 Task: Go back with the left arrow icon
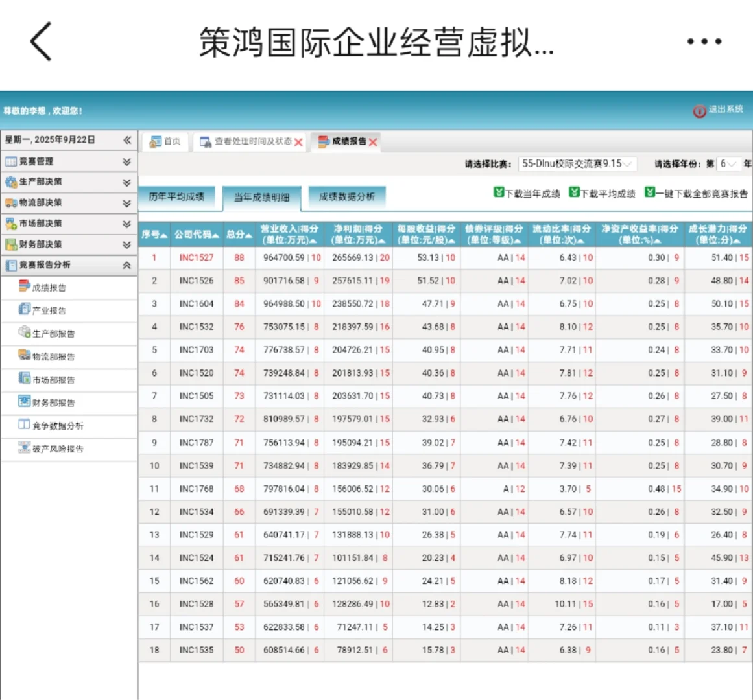42,41
